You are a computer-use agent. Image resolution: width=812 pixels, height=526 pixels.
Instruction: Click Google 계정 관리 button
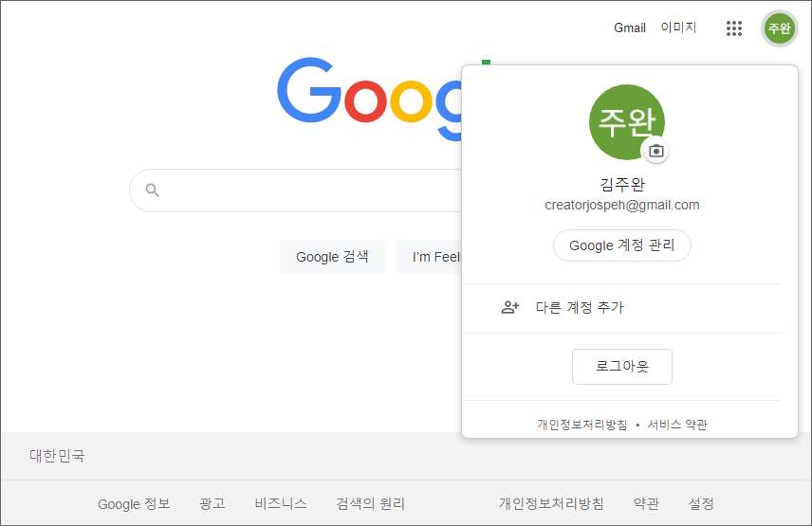622,245
